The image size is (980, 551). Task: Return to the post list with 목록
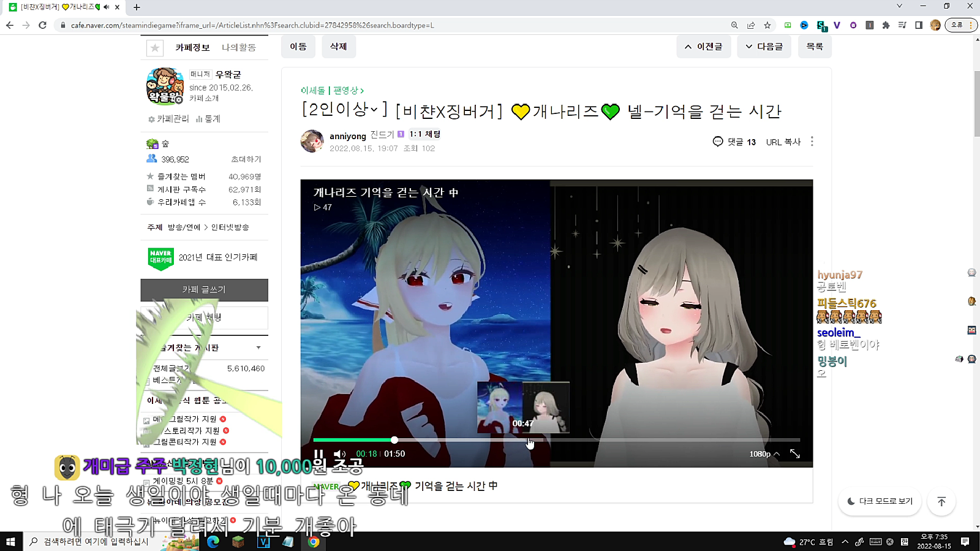coord(815,47)
